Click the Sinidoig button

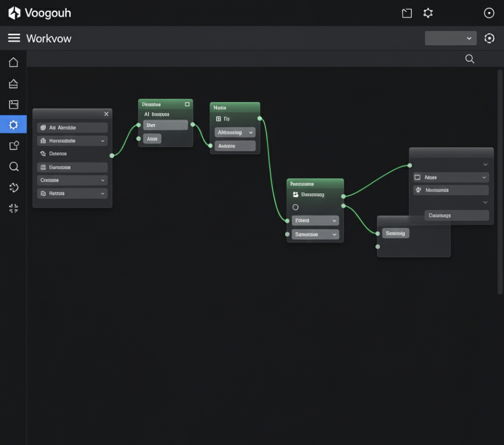pyautogui.click(x=395, y=233)
